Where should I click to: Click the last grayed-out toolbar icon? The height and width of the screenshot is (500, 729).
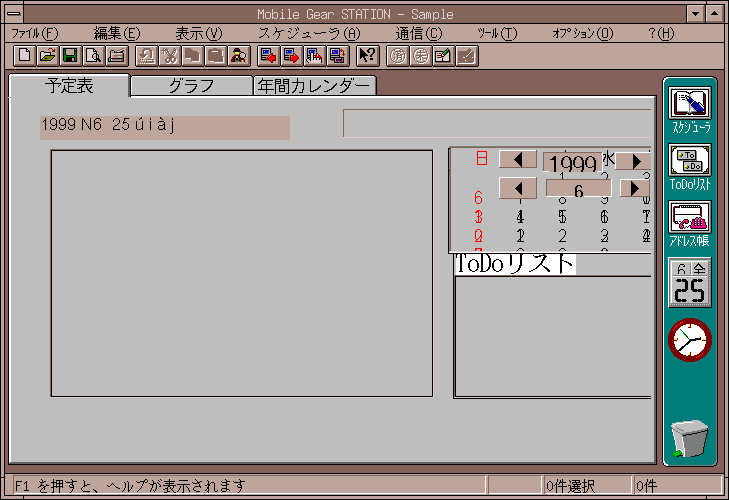[x=467, y=56]
